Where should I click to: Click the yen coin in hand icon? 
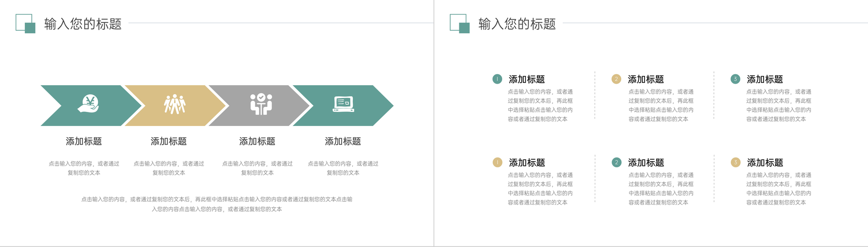(88, 104)
